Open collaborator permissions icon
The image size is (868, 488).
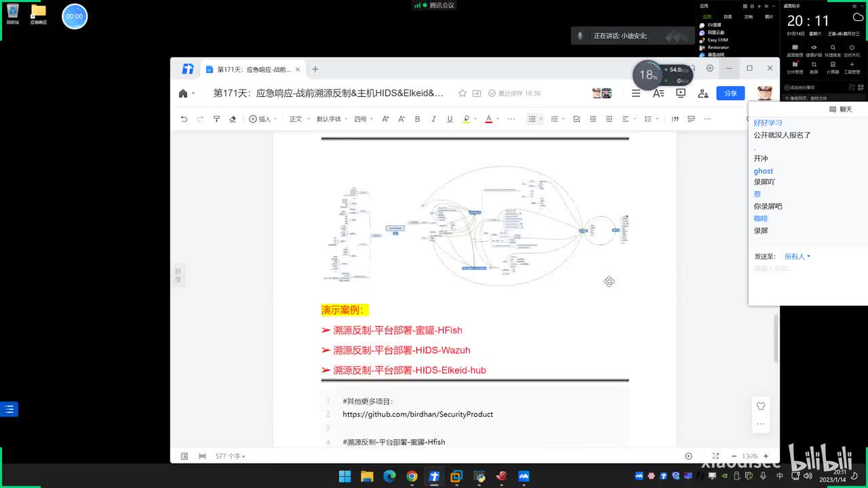[x=703, y=94]
